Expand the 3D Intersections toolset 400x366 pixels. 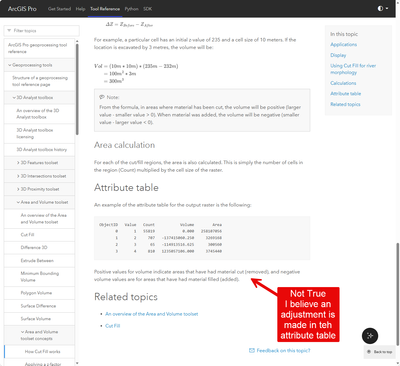click(x=18, y=176)
